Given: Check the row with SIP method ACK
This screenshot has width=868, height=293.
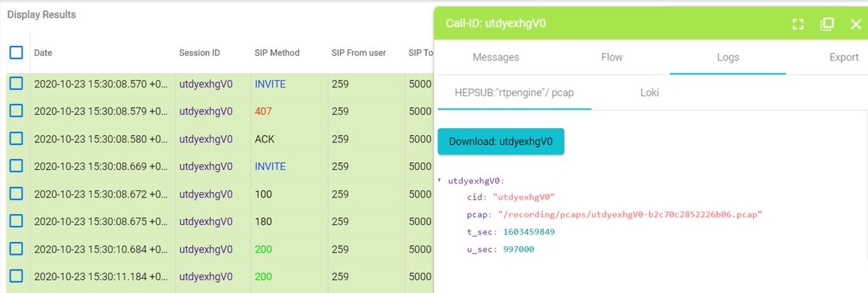Looking at the screenshot, I should click(x=16, y=139).
